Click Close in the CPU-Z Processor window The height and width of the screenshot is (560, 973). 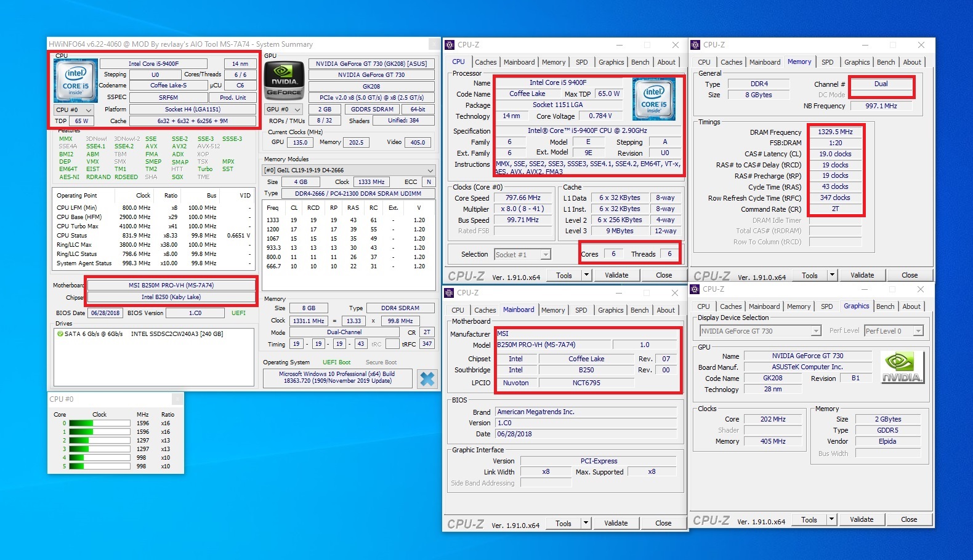[x=664, y=275]
